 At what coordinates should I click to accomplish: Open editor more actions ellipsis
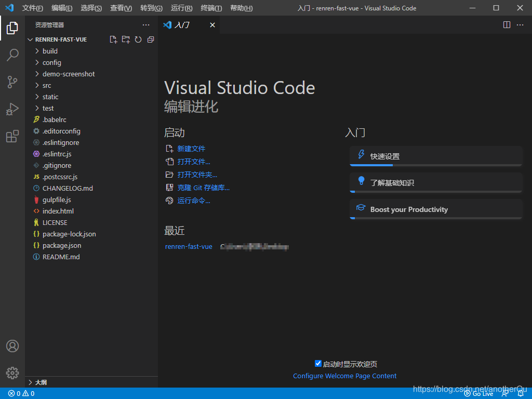coord(520,25)
